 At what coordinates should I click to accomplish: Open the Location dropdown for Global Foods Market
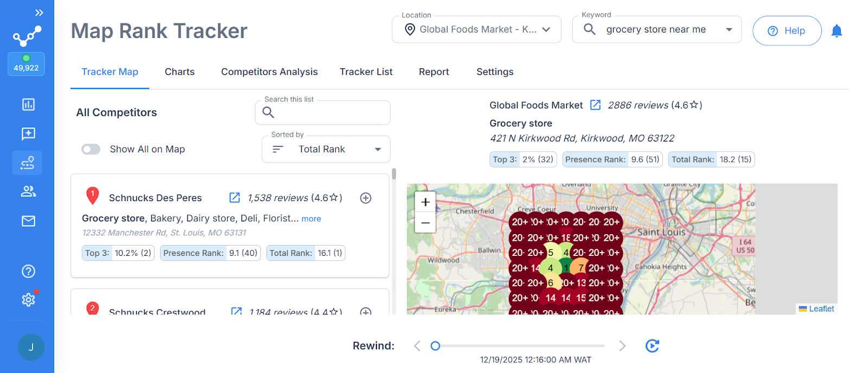click(x=476, y=29)
